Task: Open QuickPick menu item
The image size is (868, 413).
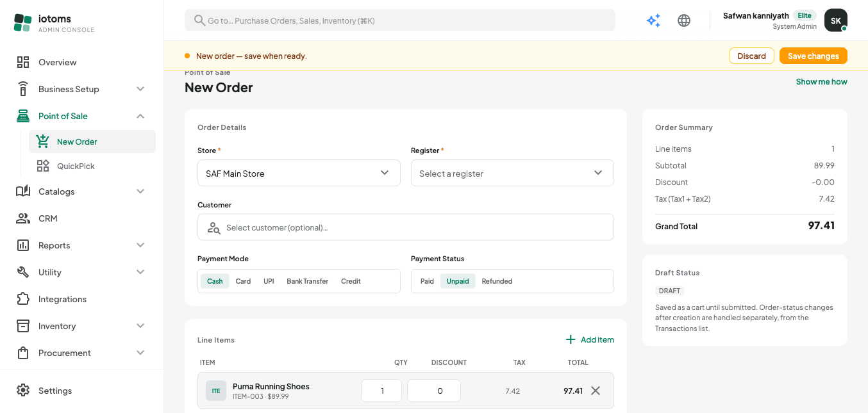Action: [x=92, y=166]
